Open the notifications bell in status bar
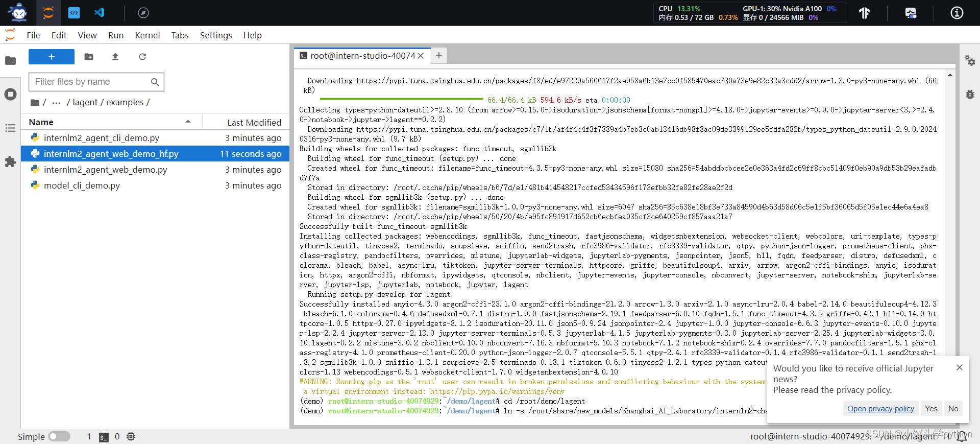 (x=962, y=436)
